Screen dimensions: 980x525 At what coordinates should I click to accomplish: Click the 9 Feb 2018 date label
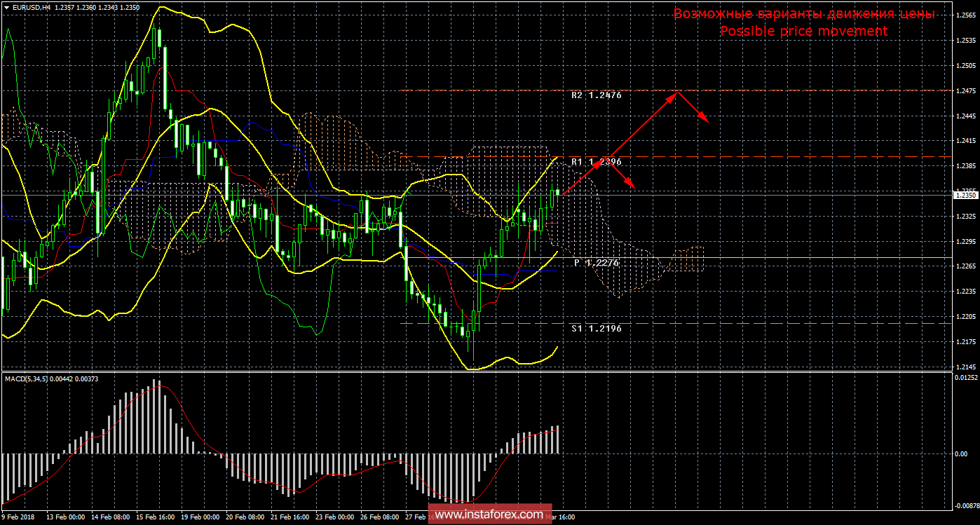19,518
